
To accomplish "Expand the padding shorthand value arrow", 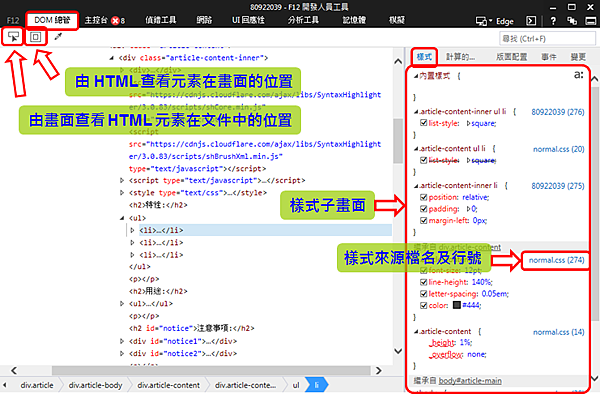I will point(468,209).
